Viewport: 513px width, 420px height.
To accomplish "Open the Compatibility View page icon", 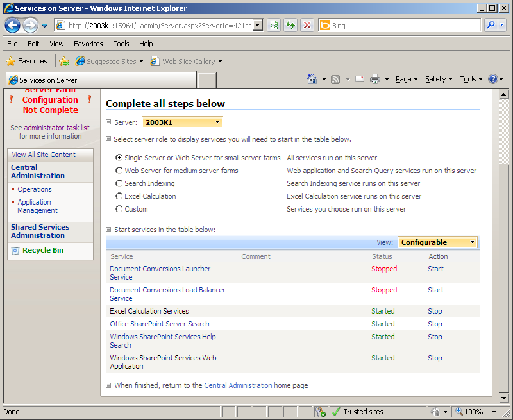I will 274,25.
